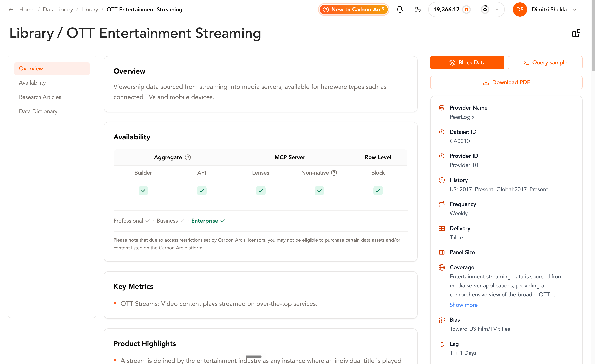The width and height of the screenshot is (595, 364).
Task: Go to Library breadcrumb
Action: [x=90, y=9]
